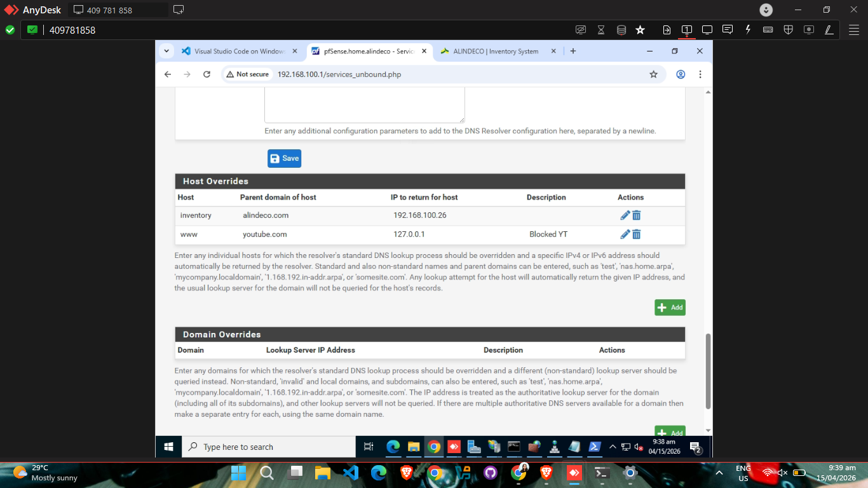This screenshot has width=868, height=488.
Task: Click the custom options text area
Action: [365, 105]
